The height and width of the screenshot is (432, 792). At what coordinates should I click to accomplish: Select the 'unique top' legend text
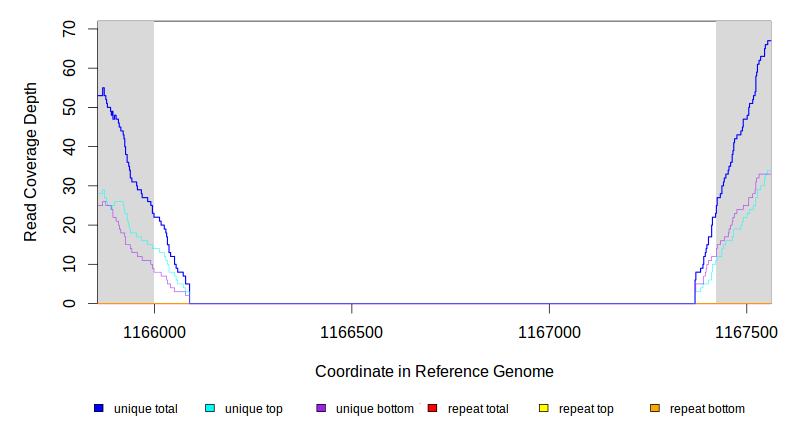click(253, 409)
